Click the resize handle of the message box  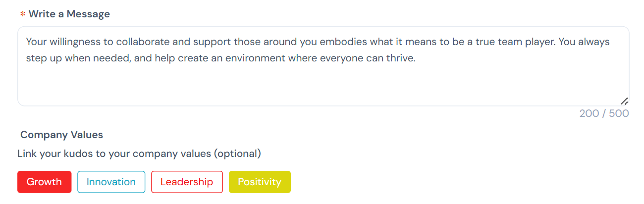tap(624, 101)
